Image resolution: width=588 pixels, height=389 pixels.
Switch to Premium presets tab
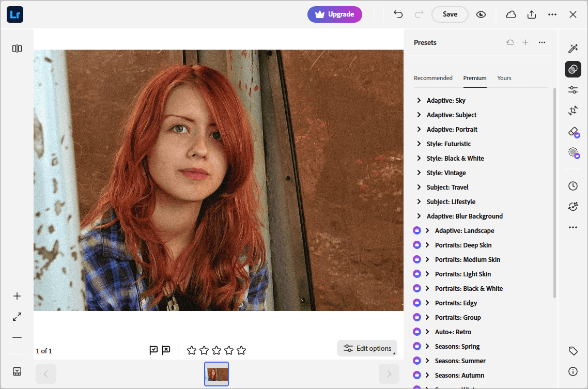pyautogui.click(x=475, y=78)
